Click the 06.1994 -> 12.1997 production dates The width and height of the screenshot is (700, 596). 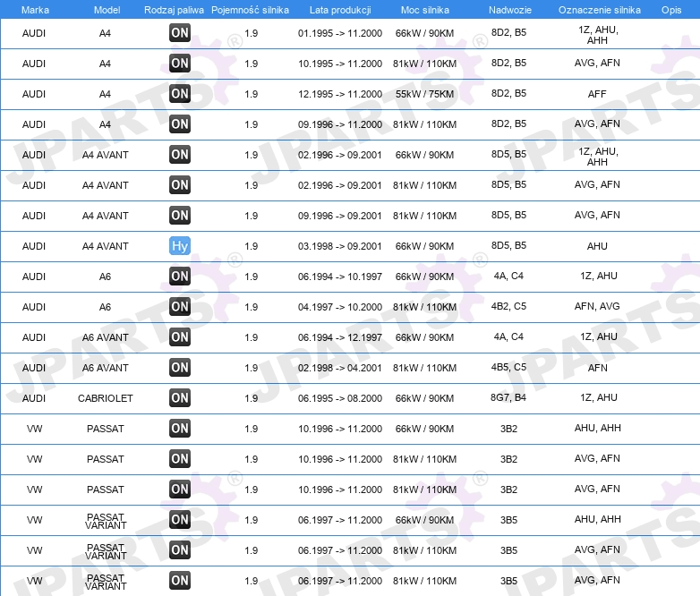[x=340, y=337]
